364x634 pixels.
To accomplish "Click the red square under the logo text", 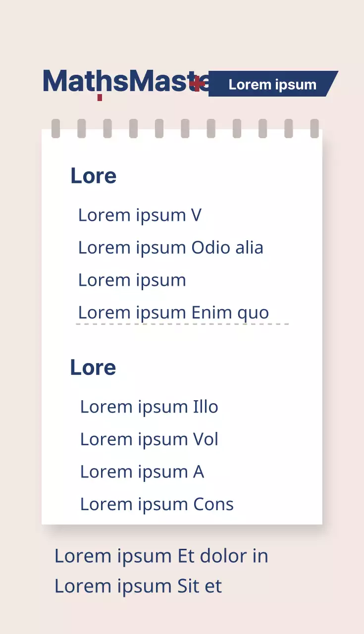I will pyautogui.click(x=100, y=98).
